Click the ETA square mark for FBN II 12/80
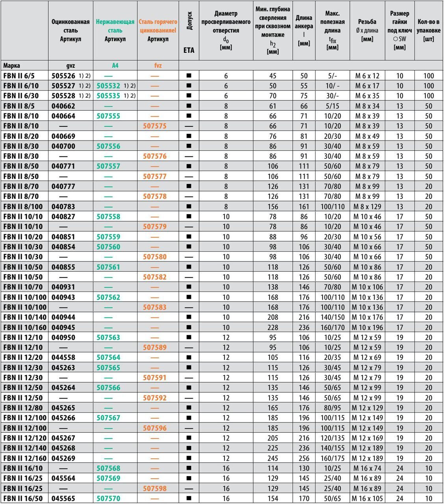444x504 pixels. (189, 408)
